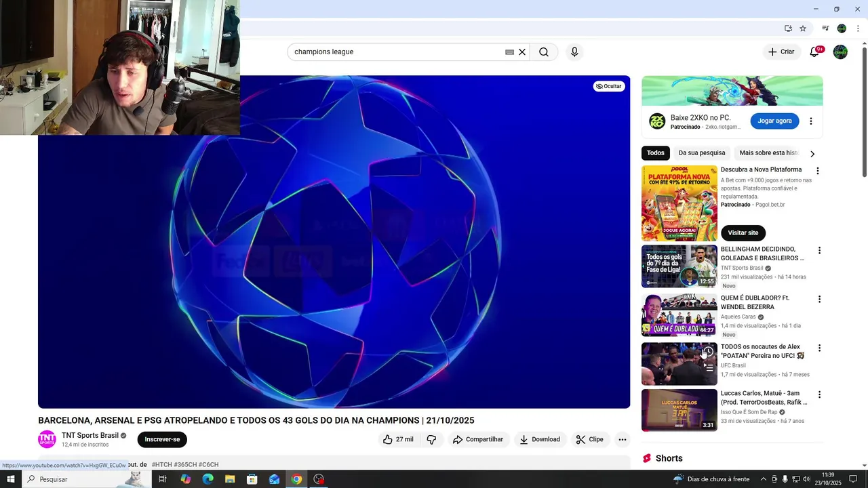
Task: Open options for Luccas Carlos 3am video
Action: pyautogui.click(x=819, y=394)
